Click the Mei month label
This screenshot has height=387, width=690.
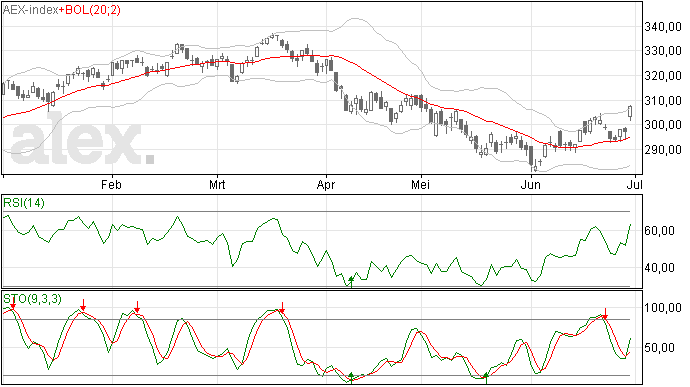click(420, 184)
